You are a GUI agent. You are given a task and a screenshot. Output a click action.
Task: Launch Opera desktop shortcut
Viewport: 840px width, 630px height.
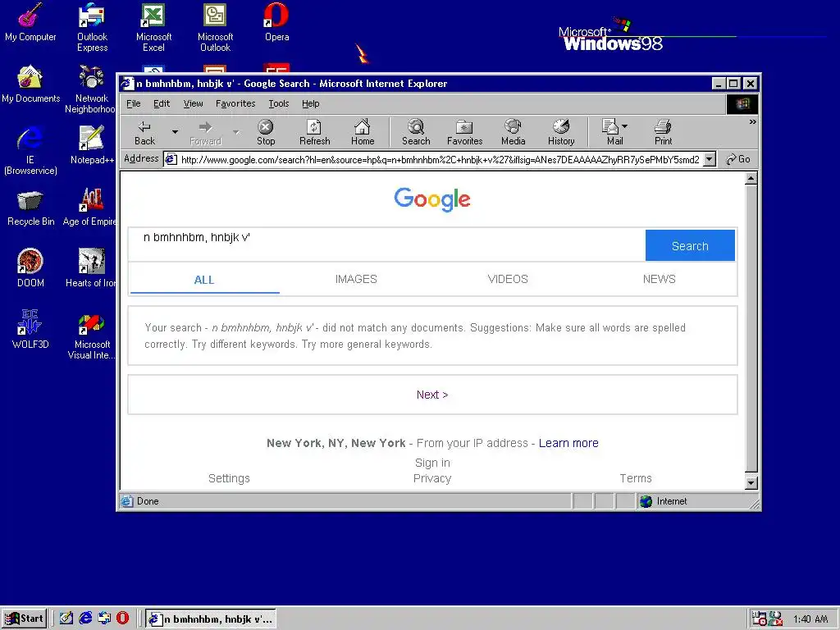click(277, 22)
